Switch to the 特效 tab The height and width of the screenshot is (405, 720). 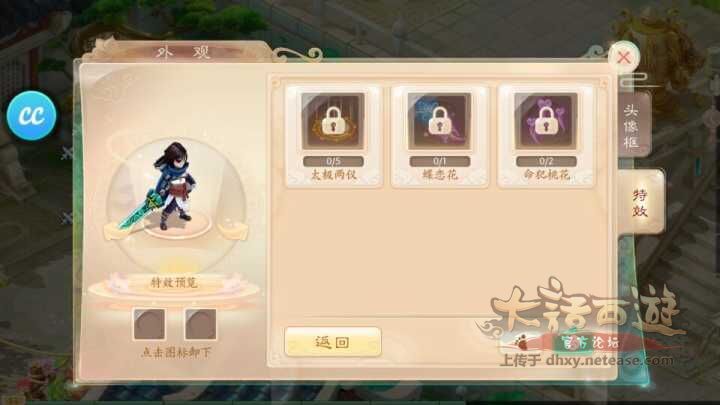coord(641,202)
